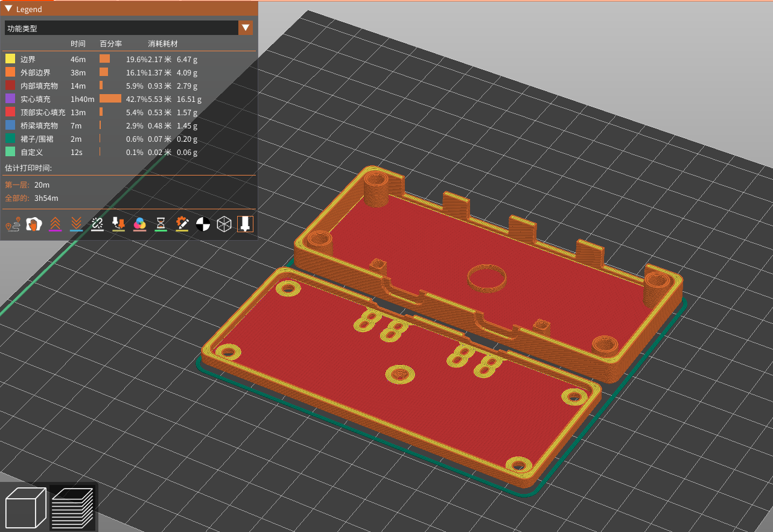Click the 百分率 column header
Image resolution: width=773 pixels, height=532 pixels.
(x=111, y=44)
